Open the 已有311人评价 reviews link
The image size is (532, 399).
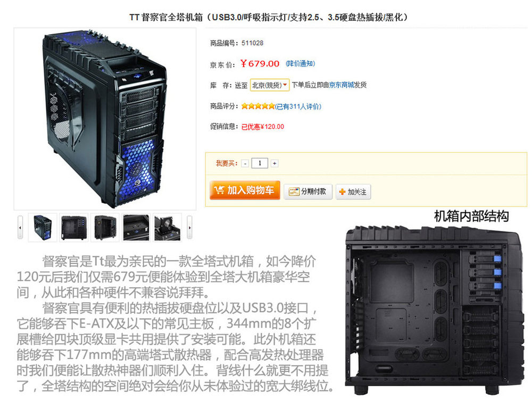[x=298, y=106]
